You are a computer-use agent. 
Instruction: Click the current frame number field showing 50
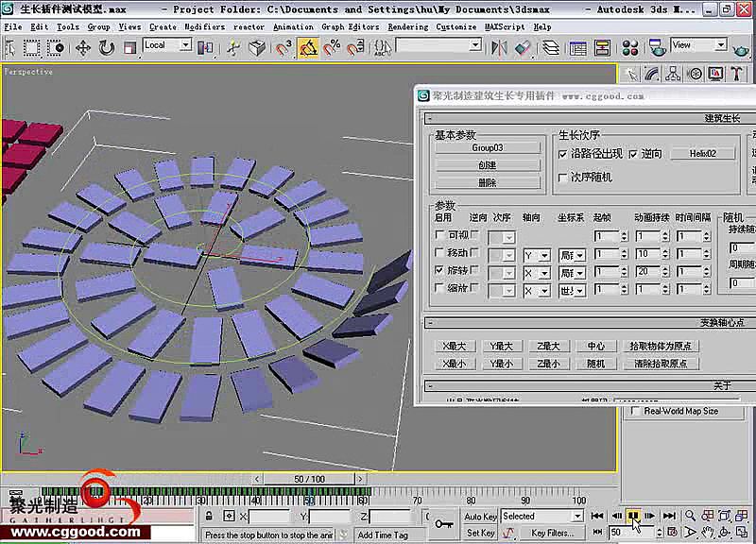coord(619,531)
